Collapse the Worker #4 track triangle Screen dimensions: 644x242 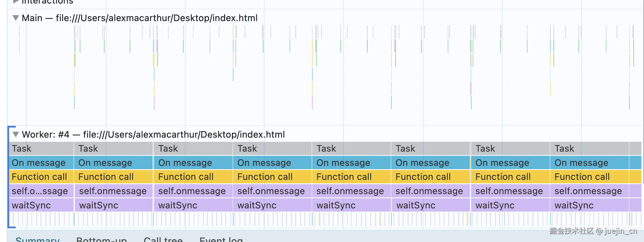pyautogui.click(x=16, y=135)
